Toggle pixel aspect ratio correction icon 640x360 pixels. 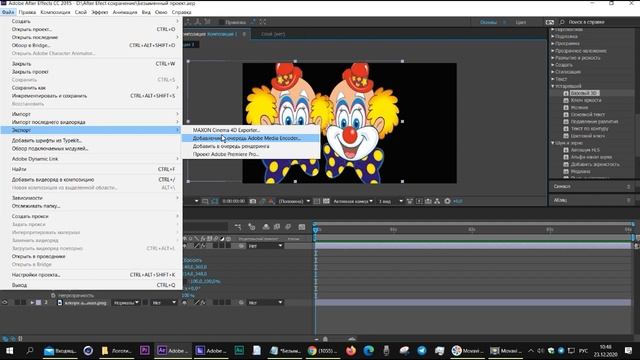(409, 201)
